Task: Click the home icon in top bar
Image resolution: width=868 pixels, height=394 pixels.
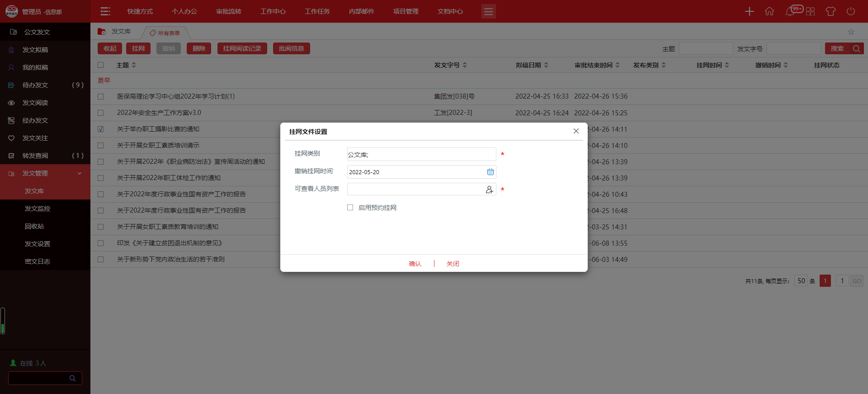Action: [x=769, y=11]
